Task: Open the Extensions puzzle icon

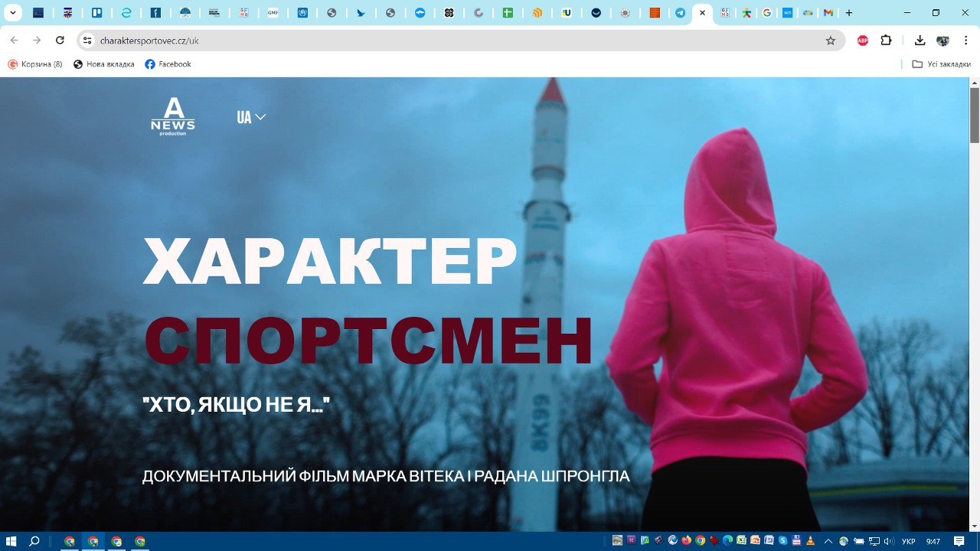Action: tap(887, 41)
